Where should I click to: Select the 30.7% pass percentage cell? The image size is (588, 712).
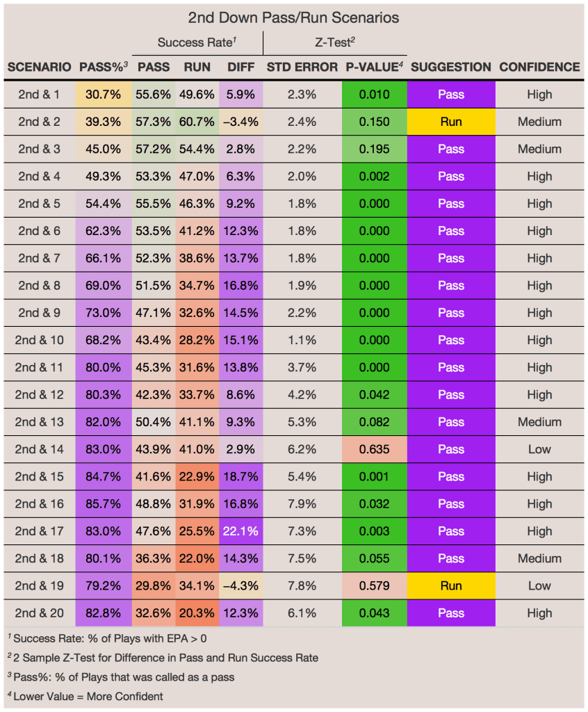click(104, 95)
